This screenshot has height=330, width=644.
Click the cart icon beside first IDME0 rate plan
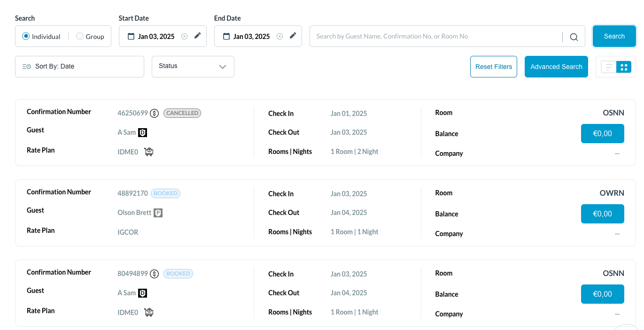pyautogui.click(x=149, y=152)
